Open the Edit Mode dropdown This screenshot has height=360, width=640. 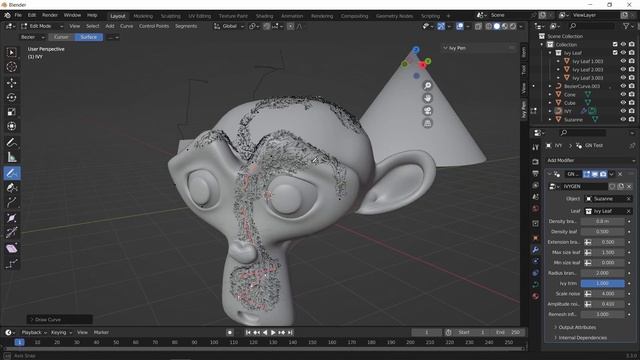42,26
